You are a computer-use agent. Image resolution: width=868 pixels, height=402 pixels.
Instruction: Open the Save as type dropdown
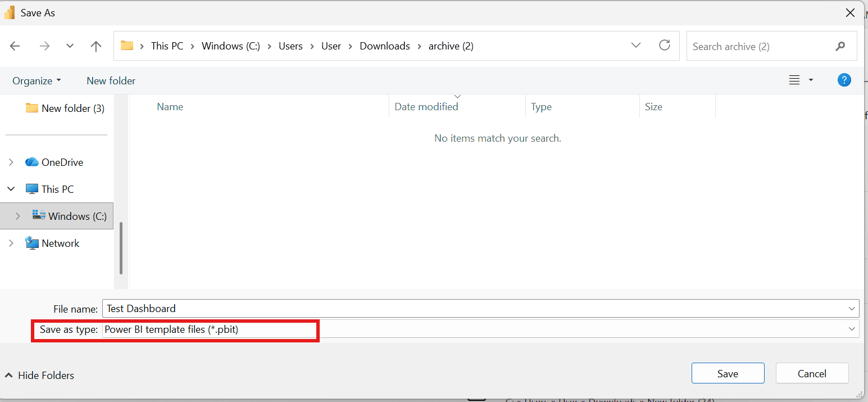[x=852, y=329]
